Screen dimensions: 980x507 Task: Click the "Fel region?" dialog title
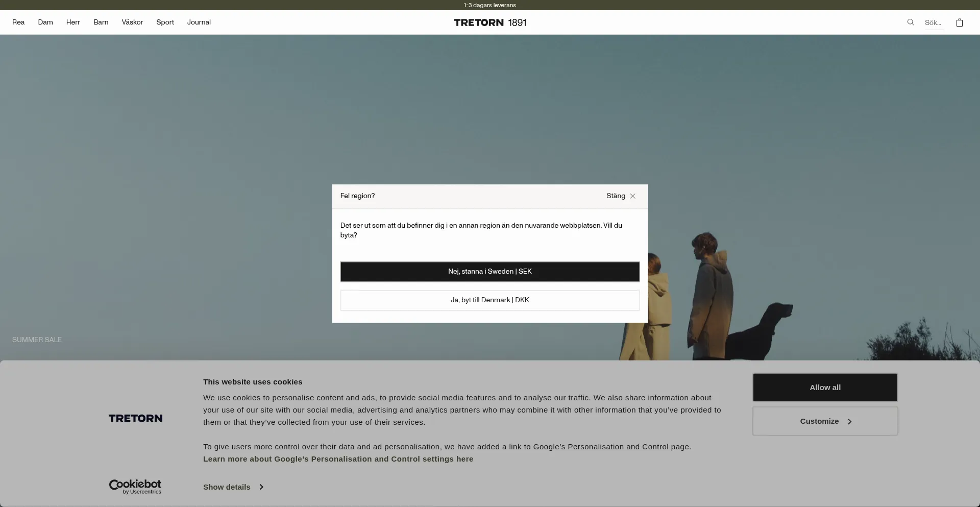[x=357, y=196]
